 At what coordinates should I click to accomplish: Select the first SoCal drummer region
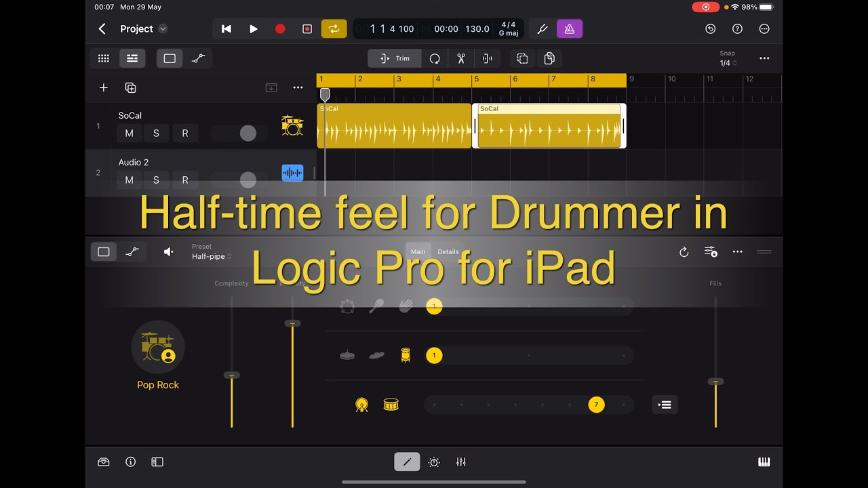394,125
